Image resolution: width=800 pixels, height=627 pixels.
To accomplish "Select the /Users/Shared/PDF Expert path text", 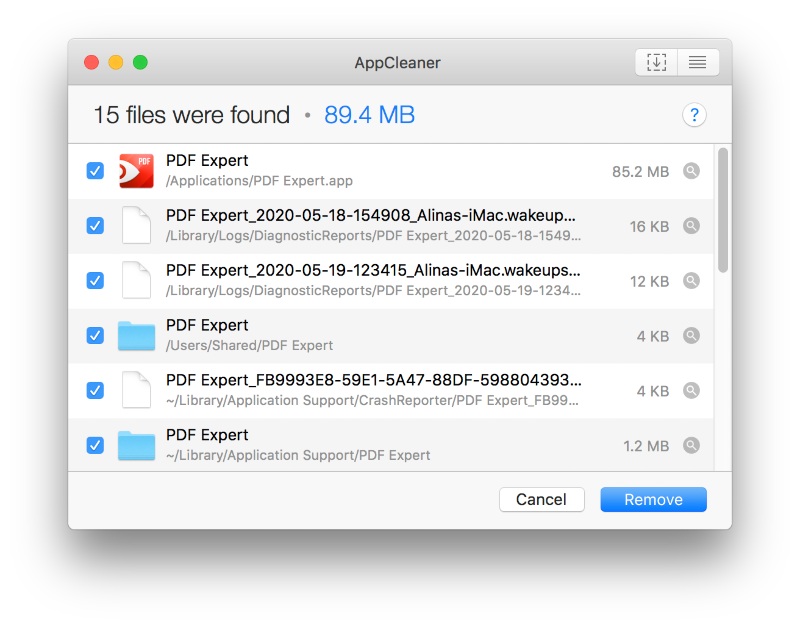I will 249,345.
